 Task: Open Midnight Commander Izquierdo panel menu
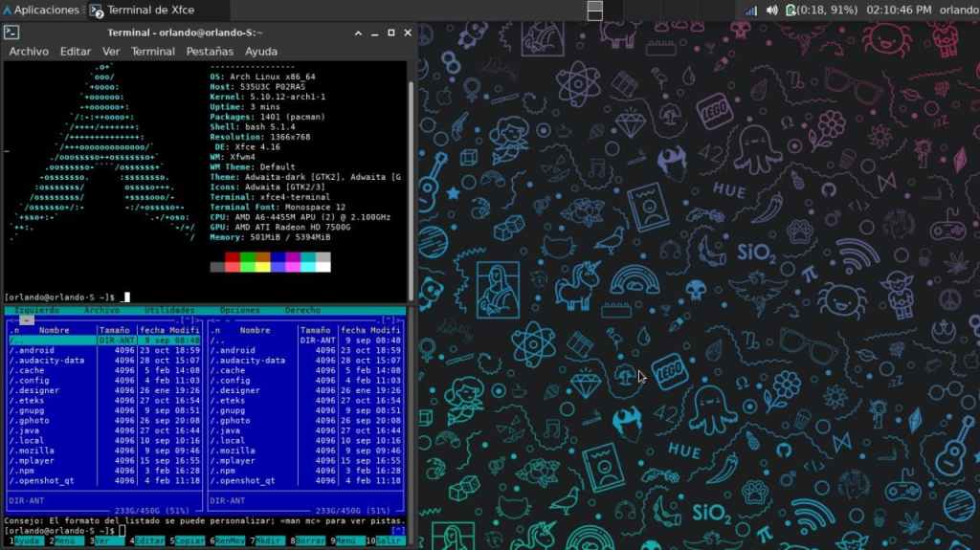[35, 311]
